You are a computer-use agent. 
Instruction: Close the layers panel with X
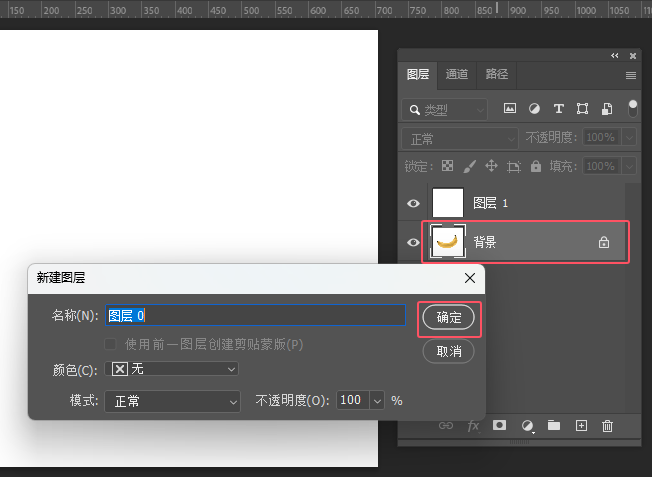(x=633, y=56)
